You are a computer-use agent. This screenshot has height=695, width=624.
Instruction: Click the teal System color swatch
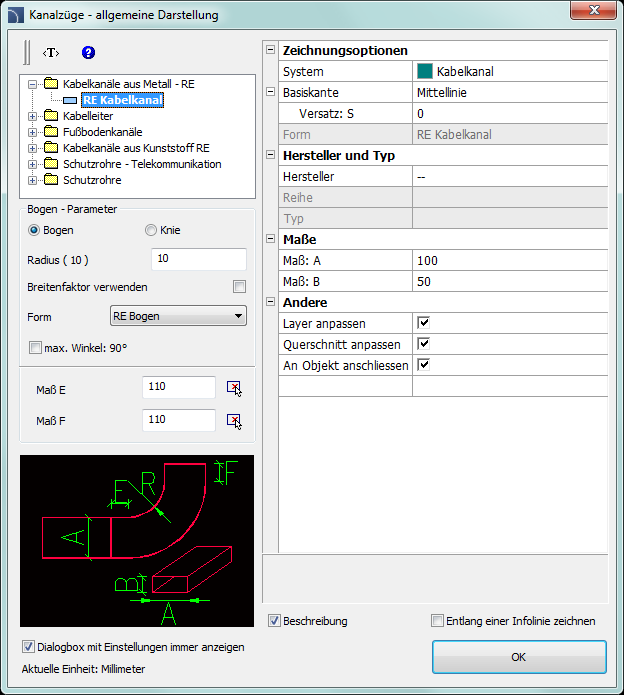424,72
